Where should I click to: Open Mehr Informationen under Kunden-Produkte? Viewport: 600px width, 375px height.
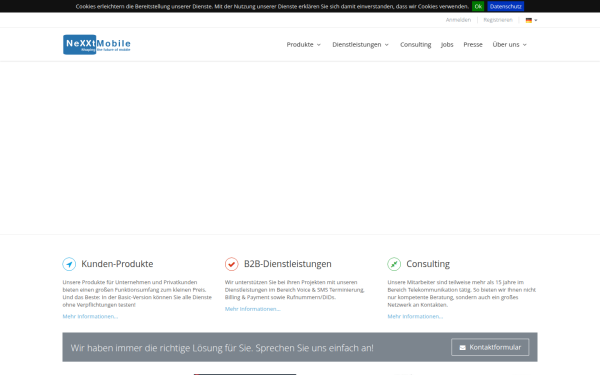point(90,316)
